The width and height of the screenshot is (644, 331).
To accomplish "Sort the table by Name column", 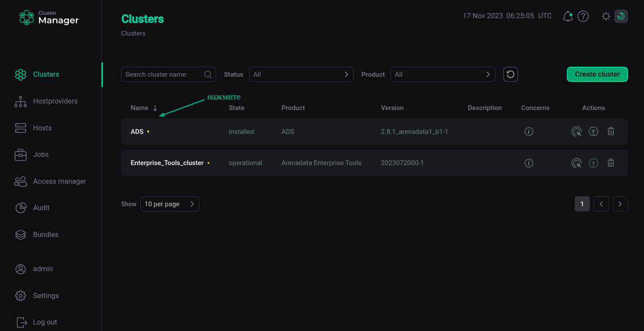I will pos(140,108).
